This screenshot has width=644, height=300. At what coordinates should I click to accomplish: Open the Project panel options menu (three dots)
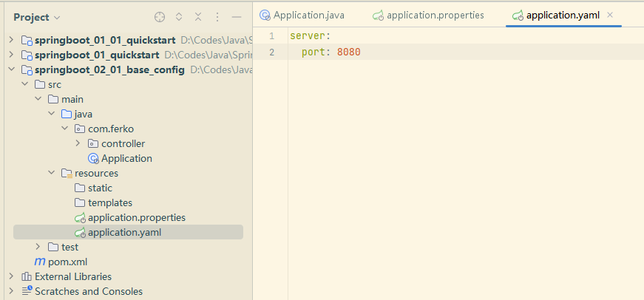pos(217,17)
